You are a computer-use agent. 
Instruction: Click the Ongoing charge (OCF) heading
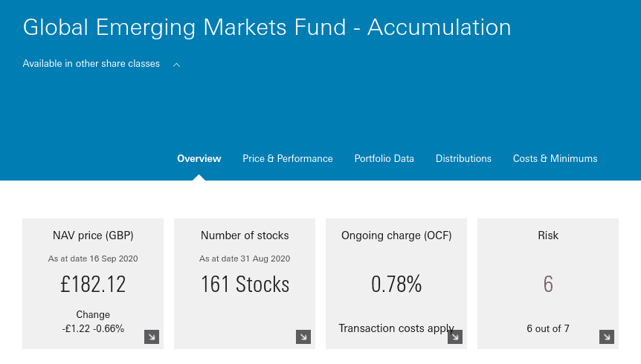coord(396,235)
